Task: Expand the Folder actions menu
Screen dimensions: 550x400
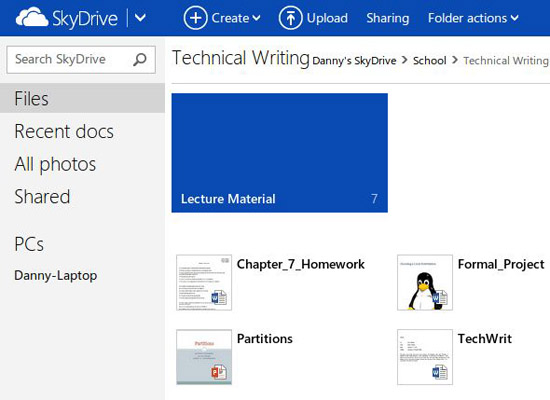Action: click(473, 18)
